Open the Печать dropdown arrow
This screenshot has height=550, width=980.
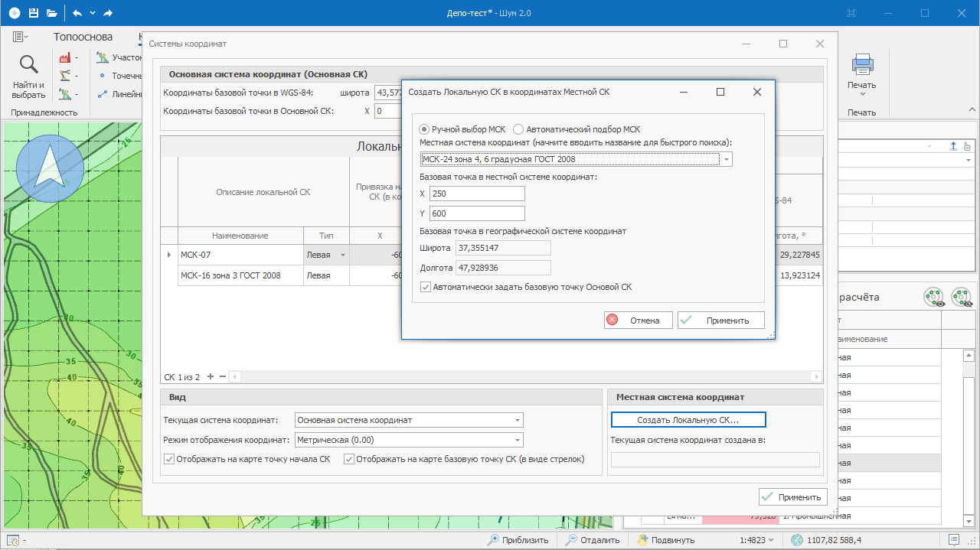[862, 94]
